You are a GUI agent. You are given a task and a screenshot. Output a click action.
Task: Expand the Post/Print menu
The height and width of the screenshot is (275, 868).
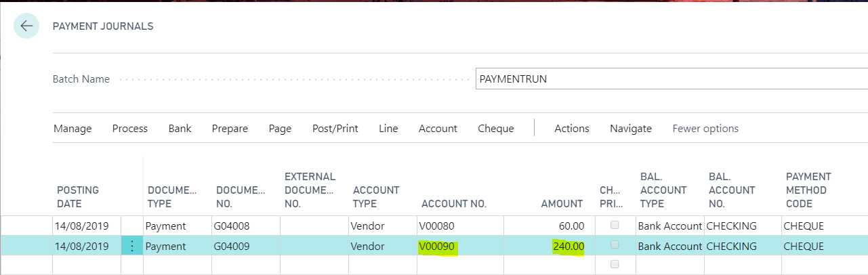point(335,129)
